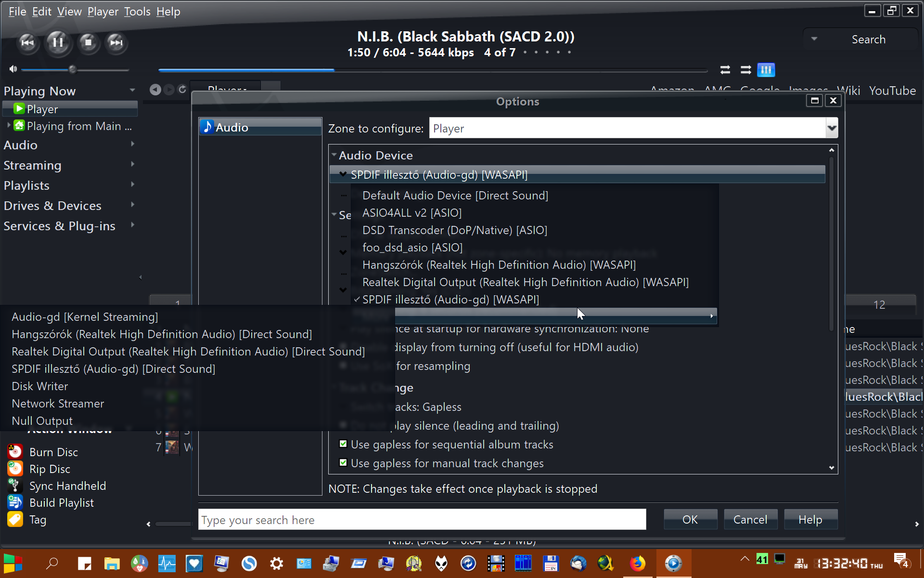Open the Edit menu
The height and width of the screenshot is (578, 924).
[41, 12]
